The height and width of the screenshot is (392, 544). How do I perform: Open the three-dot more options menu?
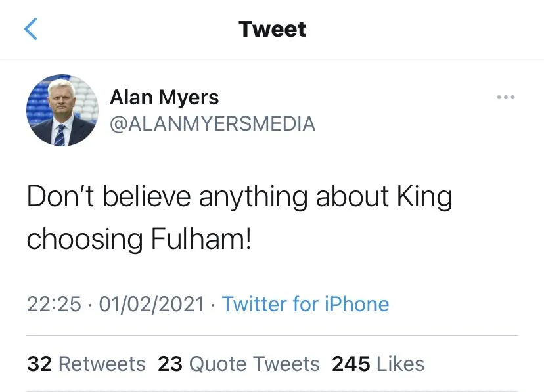(505, 97)
